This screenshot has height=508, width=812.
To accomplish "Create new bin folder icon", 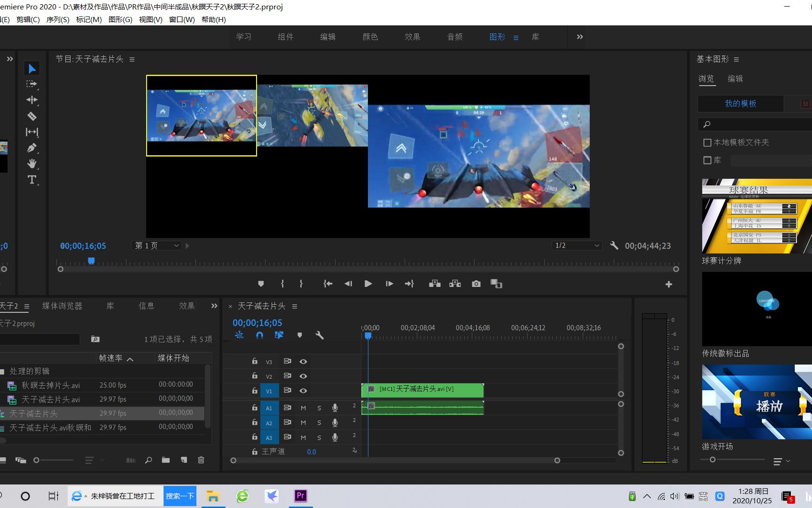I will click(x=166, y=460).
